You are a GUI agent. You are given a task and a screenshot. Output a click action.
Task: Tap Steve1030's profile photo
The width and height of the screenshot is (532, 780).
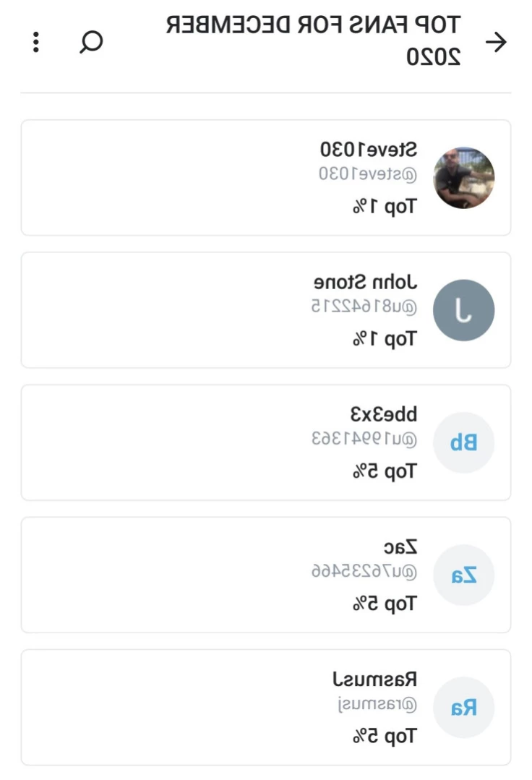click(x=463, y=178)
